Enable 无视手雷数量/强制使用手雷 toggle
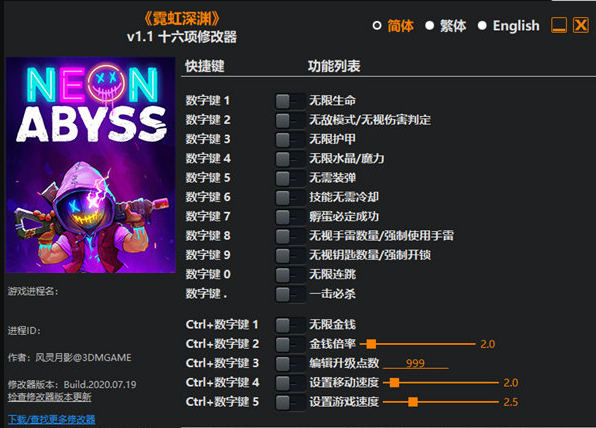 tap(290, 236)
